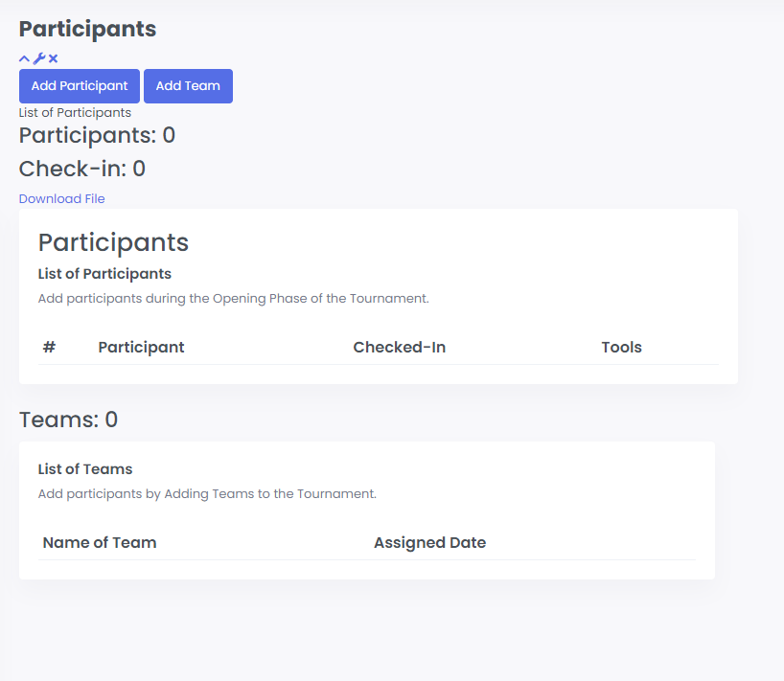Click the Add Participant button
Screen dimensions: 784x681
tap(80, 86)
